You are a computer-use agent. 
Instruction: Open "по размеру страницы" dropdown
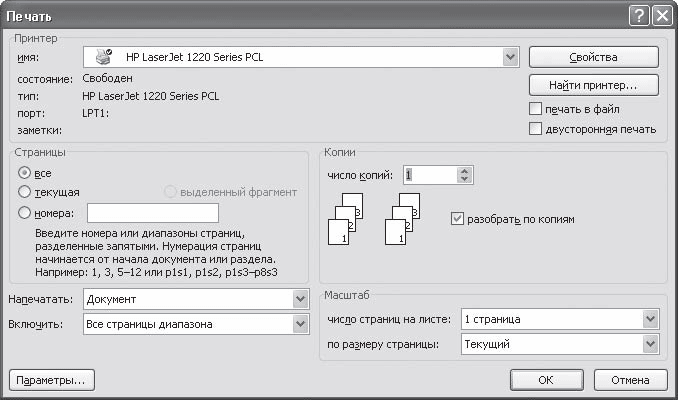click(651, 344)
